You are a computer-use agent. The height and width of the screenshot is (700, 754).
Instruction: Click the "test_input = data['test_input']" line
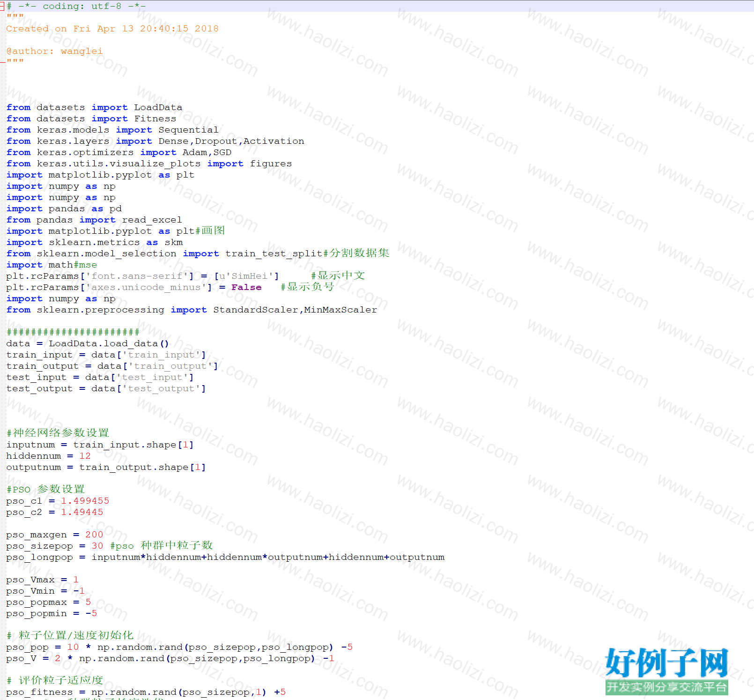(100, 377)
